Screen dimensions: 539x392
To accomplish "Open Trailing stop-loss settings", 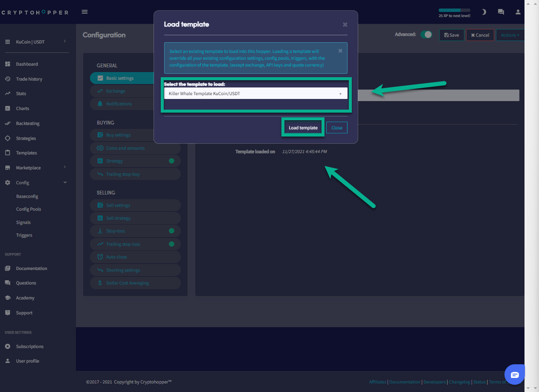I will (x=123, y=244).
